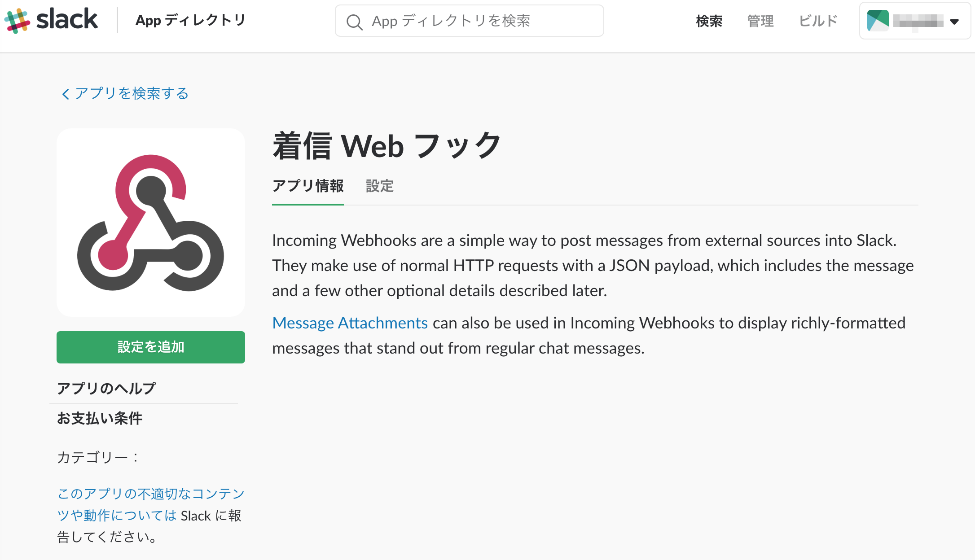
Task: Switch to the 設定 tab
Action: [x=379, y=186]
